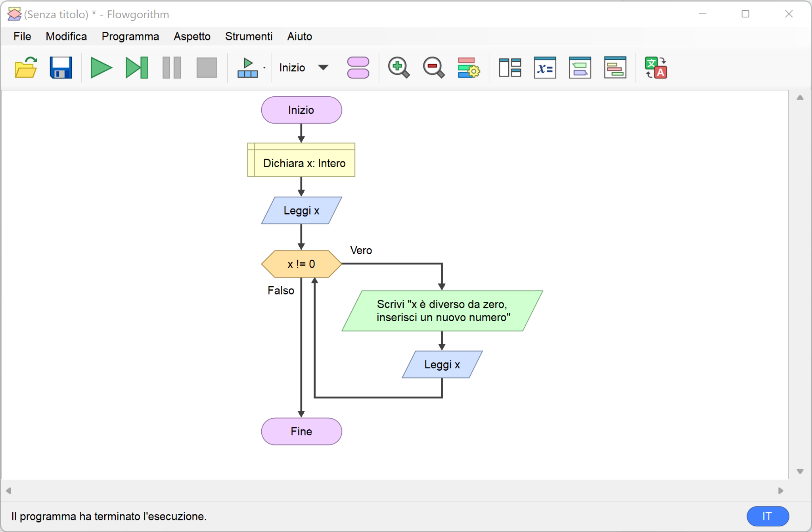The width and height of the screenshot is (812, 532).
Task: Show the variable watch window
Action: [545, 68]
